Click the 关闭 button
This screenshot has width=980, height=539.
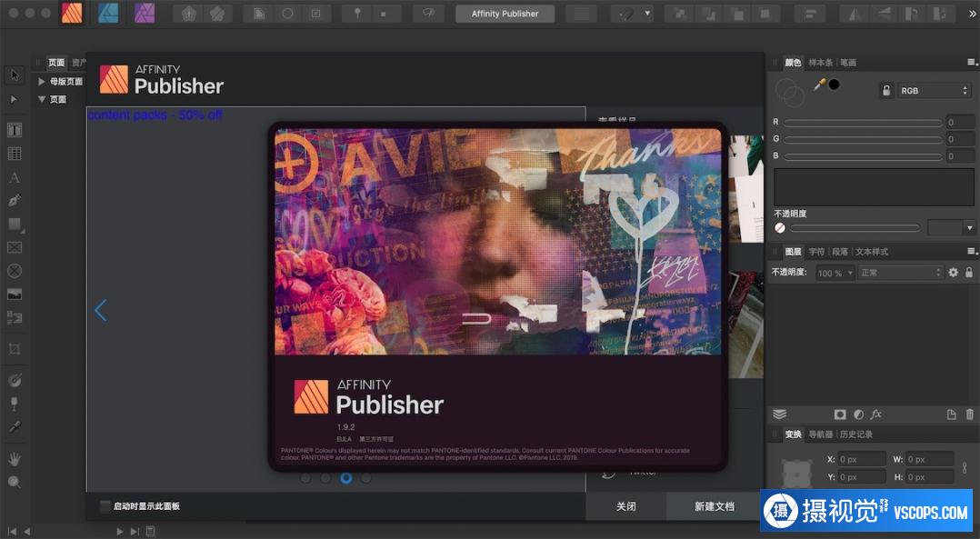pos(625,506)
